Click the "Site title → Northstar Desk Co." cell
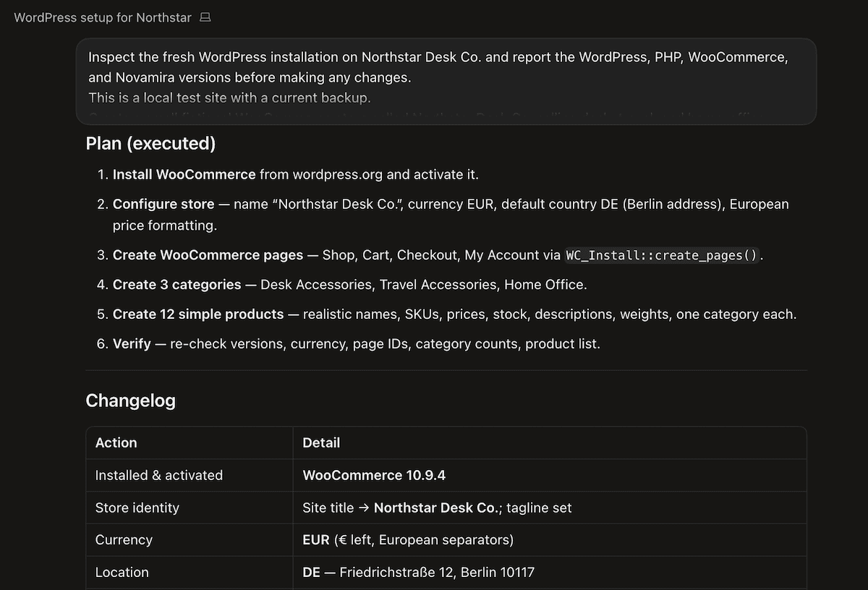 pos(550,508)
